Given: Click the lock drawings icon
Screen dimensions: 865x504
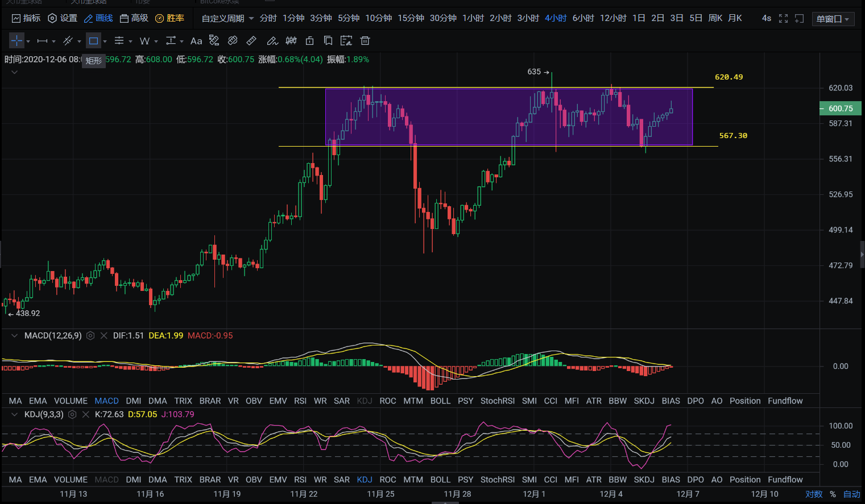Looking at the screenshot, I should [309, 41].
